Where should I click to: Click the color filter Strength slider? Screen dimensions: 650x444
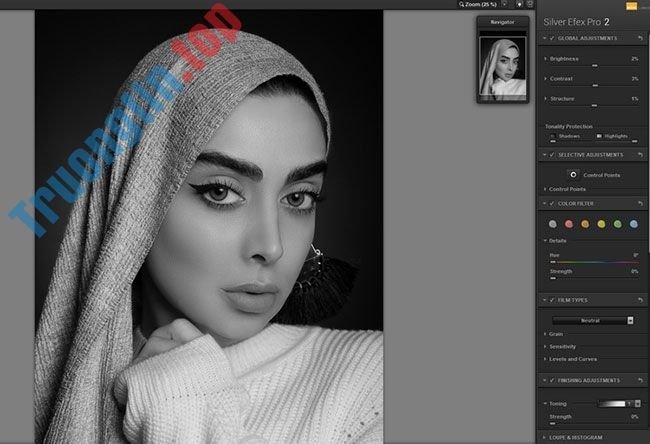click(594, 278)
